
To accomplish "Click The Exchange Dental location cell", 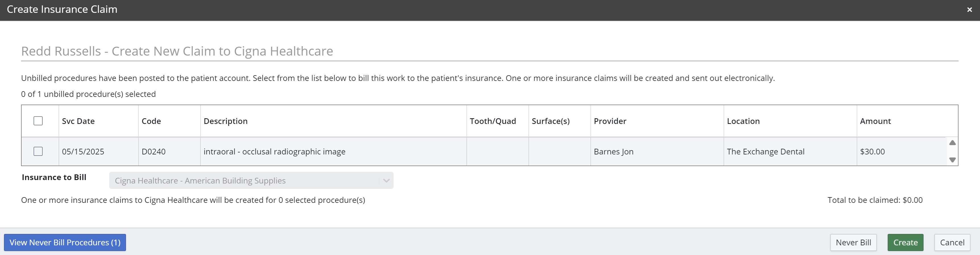I will (766, 152).
